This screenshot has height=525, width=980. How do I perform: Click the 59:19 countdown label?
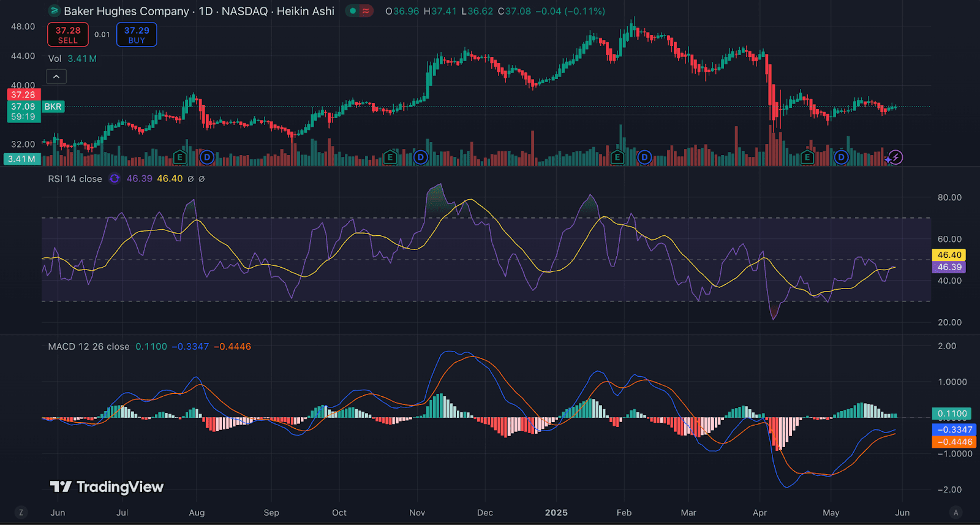coord(24,117)
